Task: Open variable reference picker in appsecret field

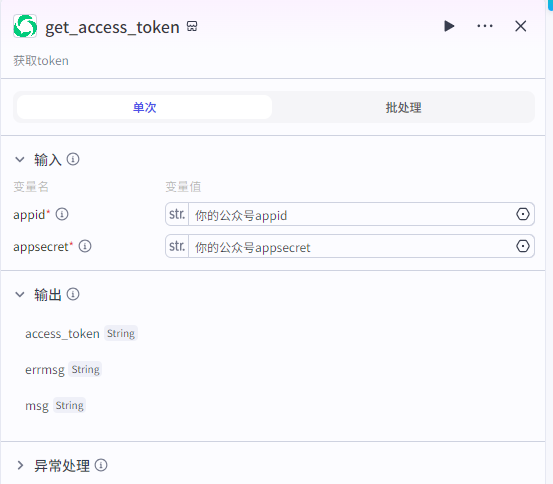Action: pyautogui.click(x=523, y=246)
